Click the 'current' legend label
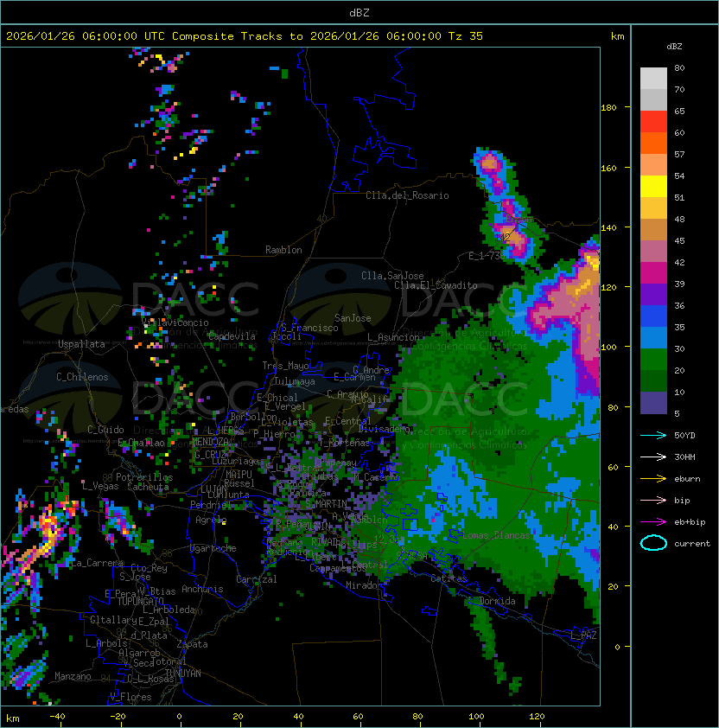This screenshot has width=719, height=728. tap(692, 544)
